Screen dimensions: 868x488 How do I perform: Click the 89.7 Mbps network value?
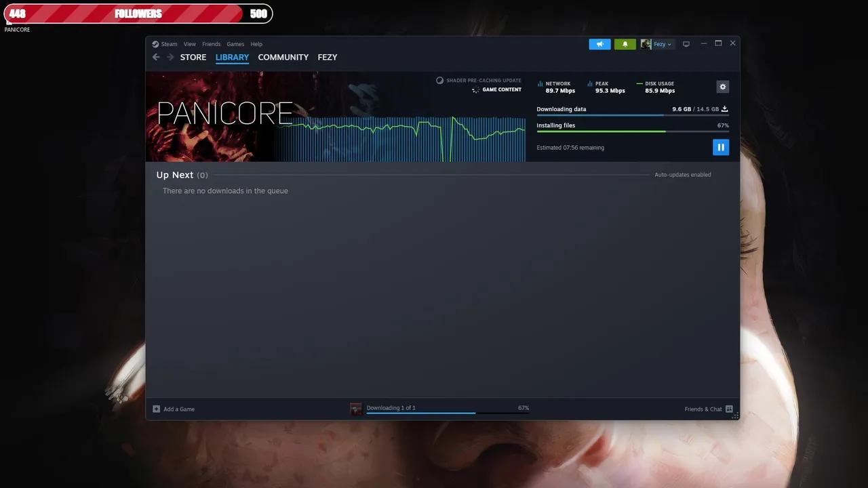tap(560, 91)
